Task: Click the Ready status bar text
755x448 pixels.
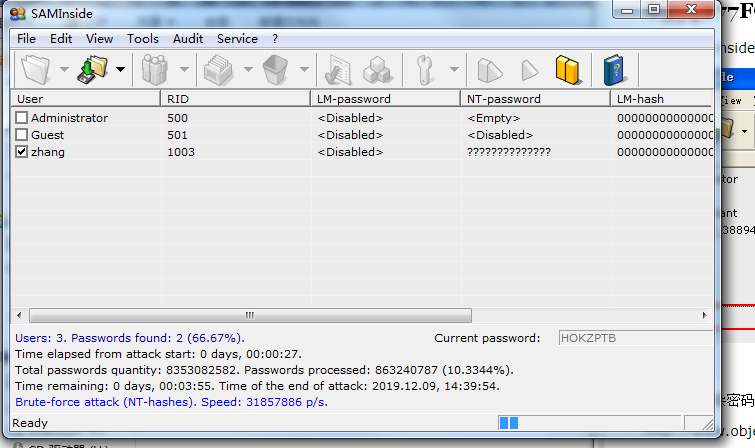Action: pos(30,423)
